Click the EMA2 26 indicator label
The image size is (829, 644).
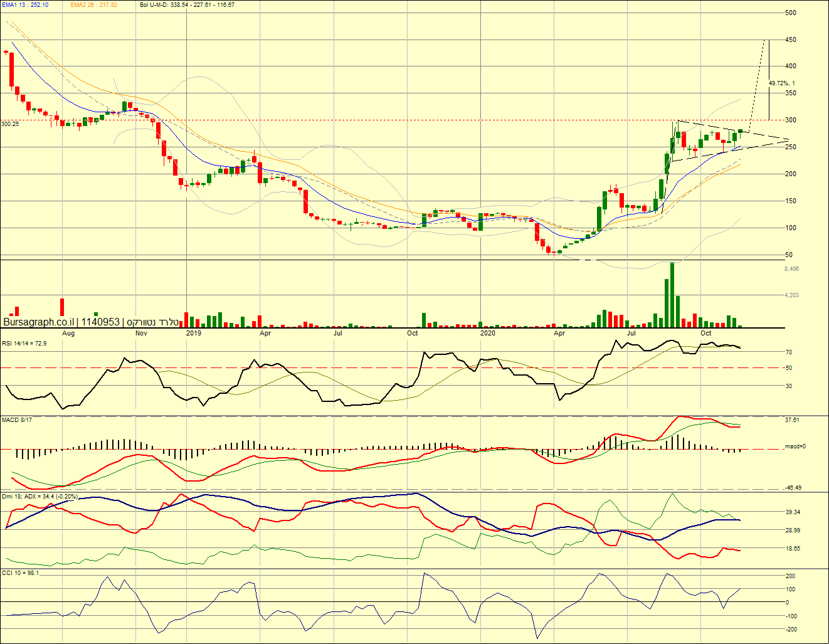pyautogui.click(x=93, y=5)
